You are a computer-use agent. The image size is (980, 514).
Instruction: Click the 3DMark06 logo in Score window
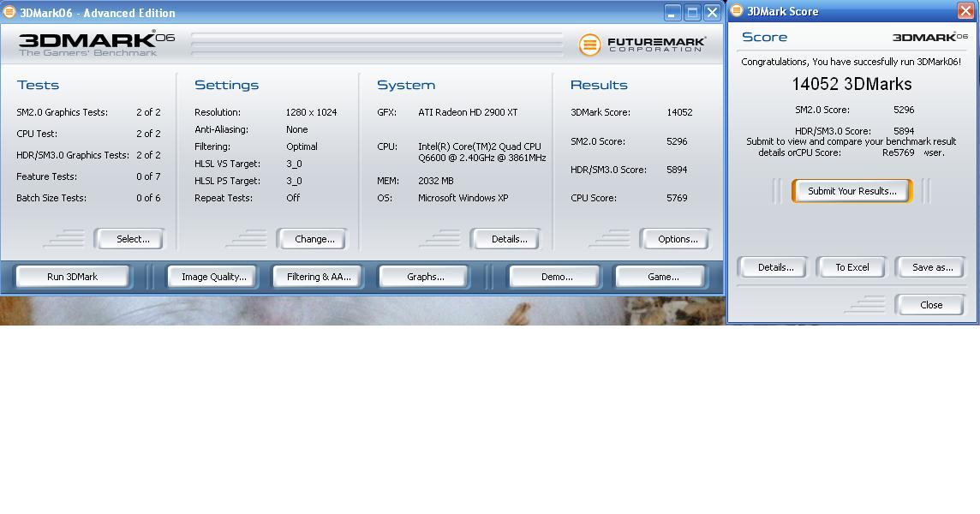tap(930, 38)
